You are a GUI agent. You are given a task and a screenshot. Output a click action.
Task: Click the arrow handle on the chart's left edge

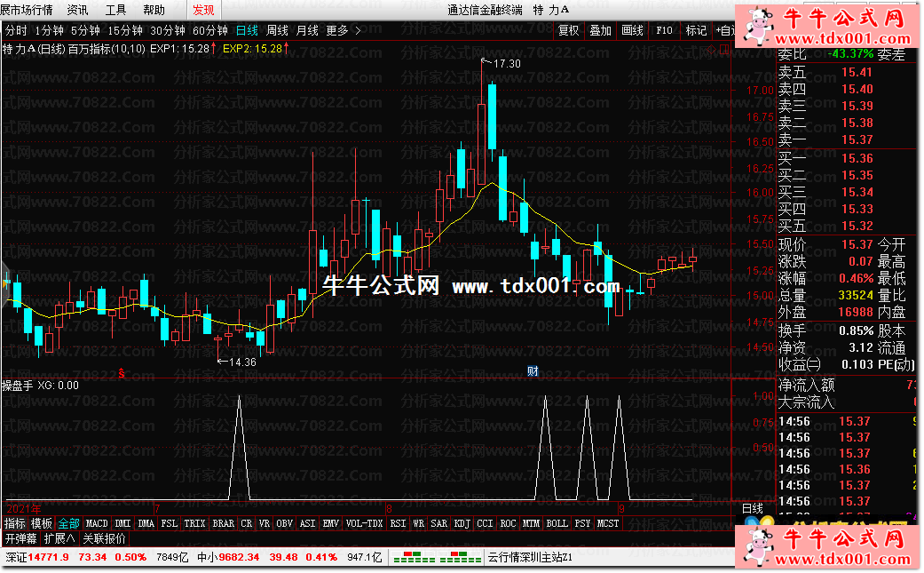6,283
